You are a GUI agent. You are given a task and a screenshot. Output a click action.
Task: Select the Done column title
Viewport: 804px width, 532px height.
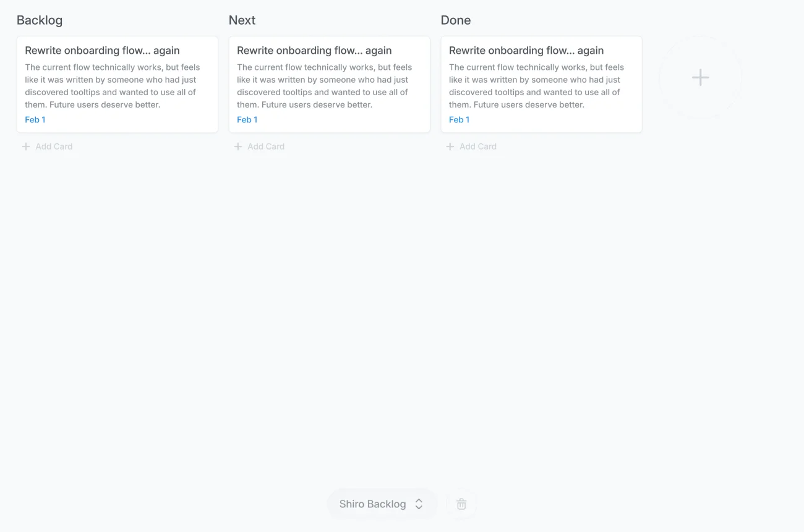[x=456, y=20]
